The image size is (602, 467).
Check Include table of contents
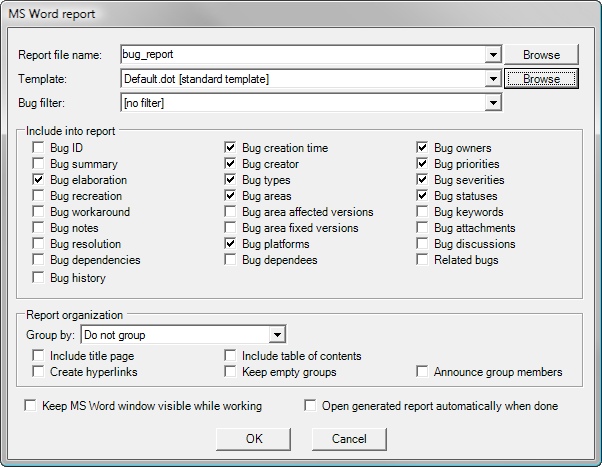tap(232, 356)
